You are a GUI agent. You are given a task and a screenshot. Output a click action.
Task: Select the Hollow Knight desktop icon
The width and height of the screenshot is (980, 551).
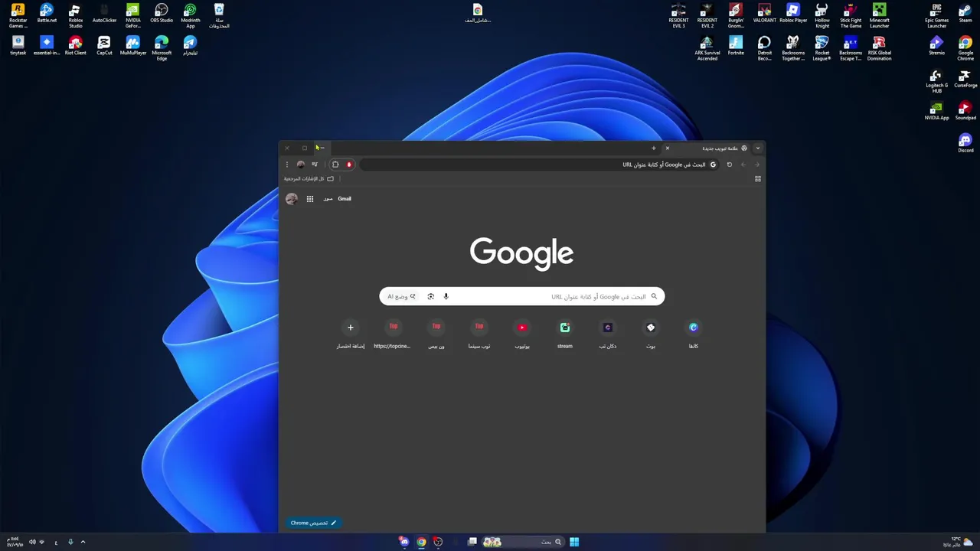(x=822, y=15)
